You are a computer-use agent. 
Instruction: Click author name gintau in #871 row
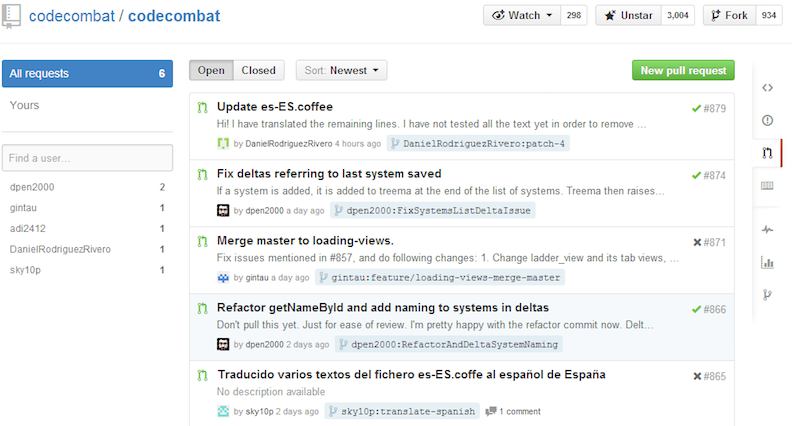pos(257,277)
